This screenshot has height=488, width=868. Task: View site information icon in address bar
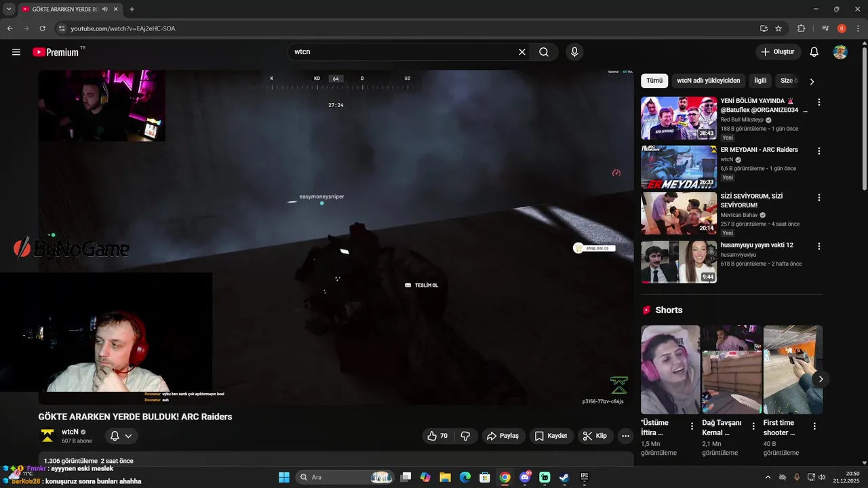pos(61,28)
